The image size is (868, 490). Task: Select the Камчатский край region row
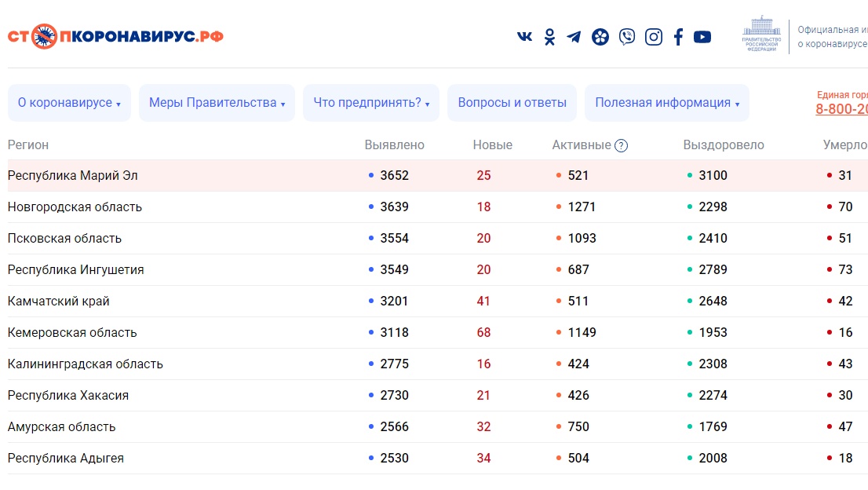(59, 301)
